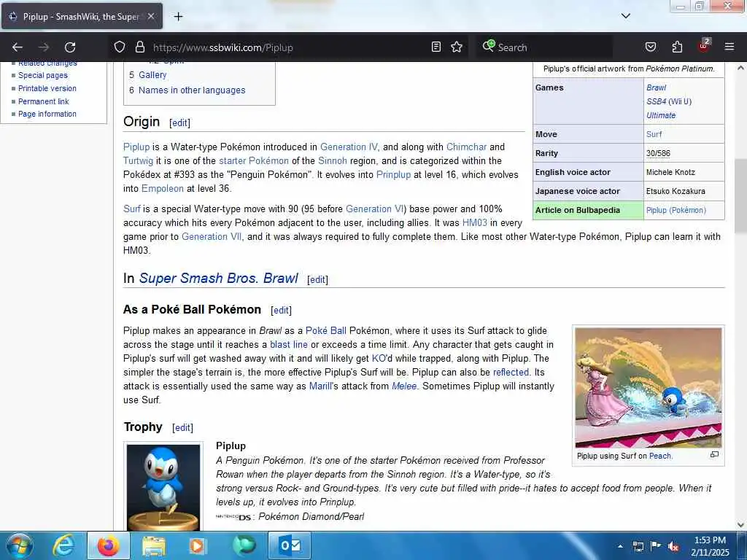The width and height of the screenshot is (747, 560).
Task: Open Piplup Surf on Peach screenshot
Action: pyautogui.click(x=648, y=387)
